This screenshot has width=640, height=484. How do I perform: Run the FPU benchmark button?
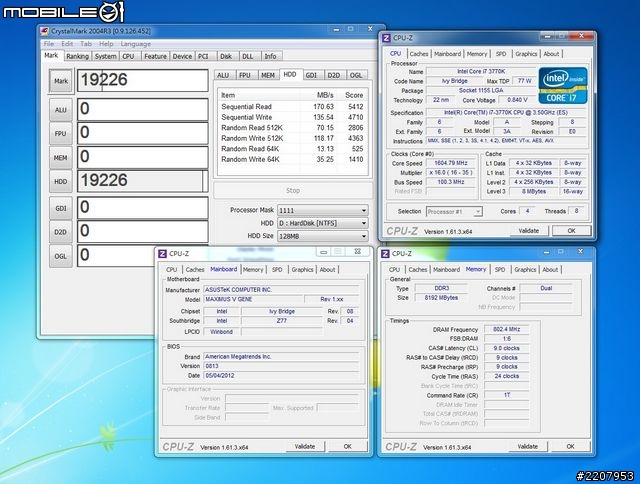tap(61, 133)
